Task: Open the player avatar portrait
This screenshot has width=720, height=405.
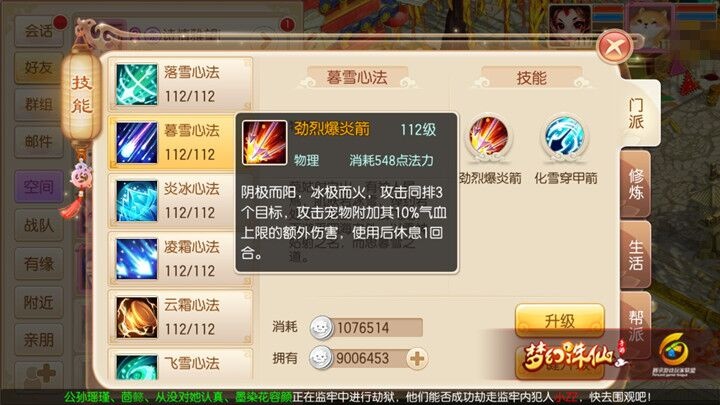Action: (569, 23)
